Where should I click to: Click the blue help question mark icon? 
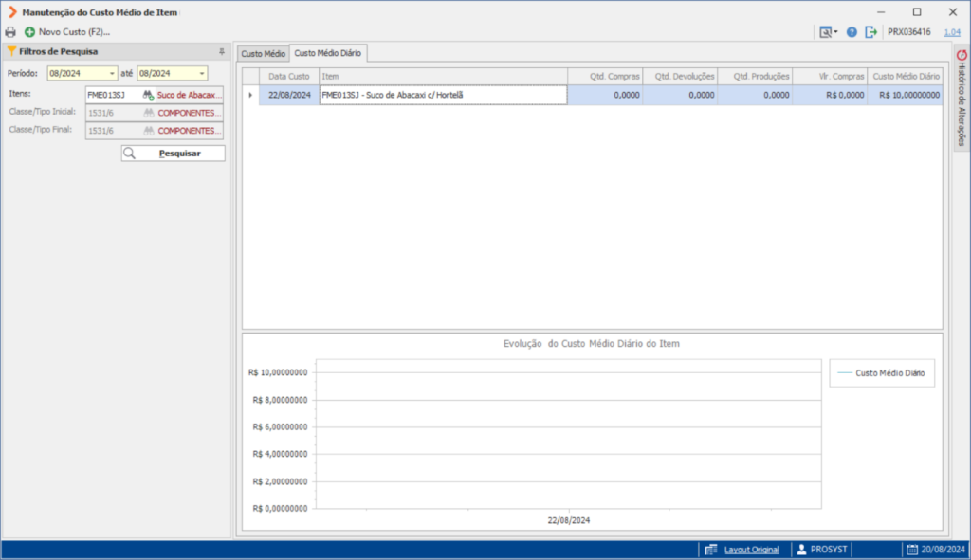tap(852, 32)
